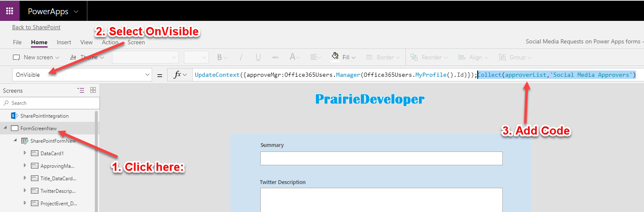This screenshot has width=644, height=212.
Task: Switch Screens pane to thumbnail view
Action: pyautogui.click(x=93, y=90)
